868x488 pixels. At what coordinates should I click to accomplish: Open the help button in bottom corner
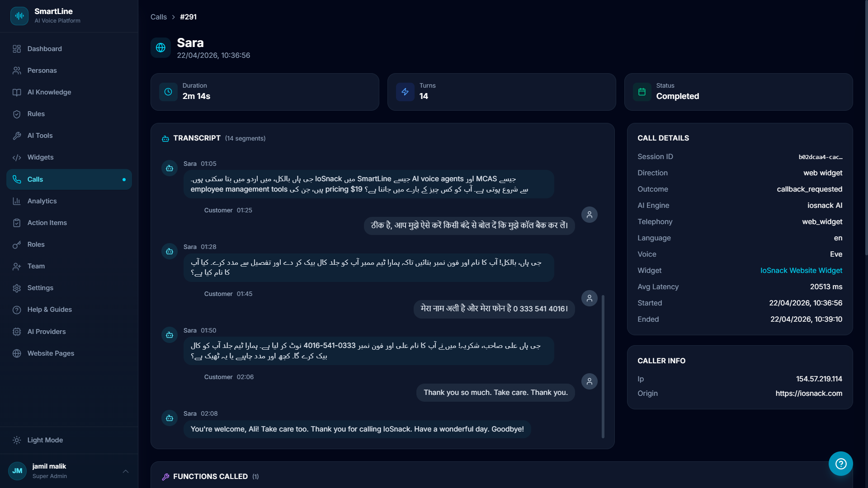(x=840, y=464)
